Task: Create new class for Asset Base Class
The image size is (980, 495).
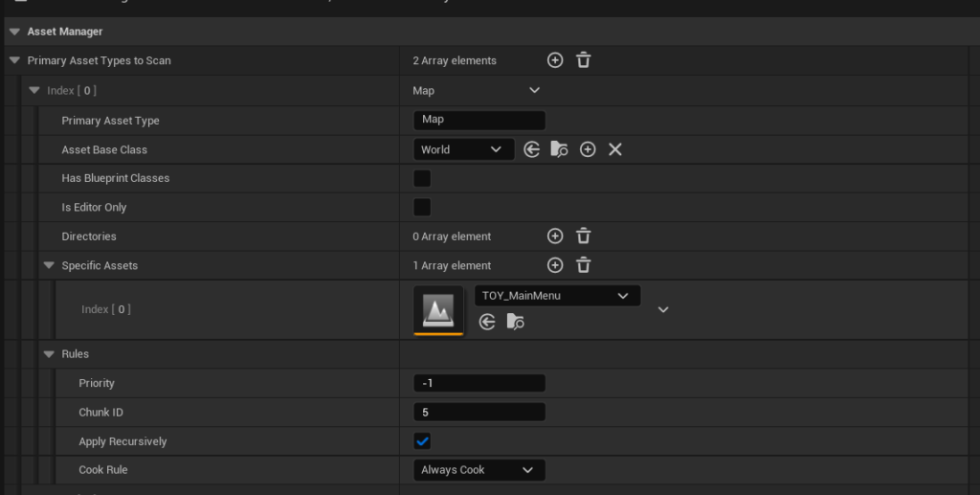Action: coord(588,149)
